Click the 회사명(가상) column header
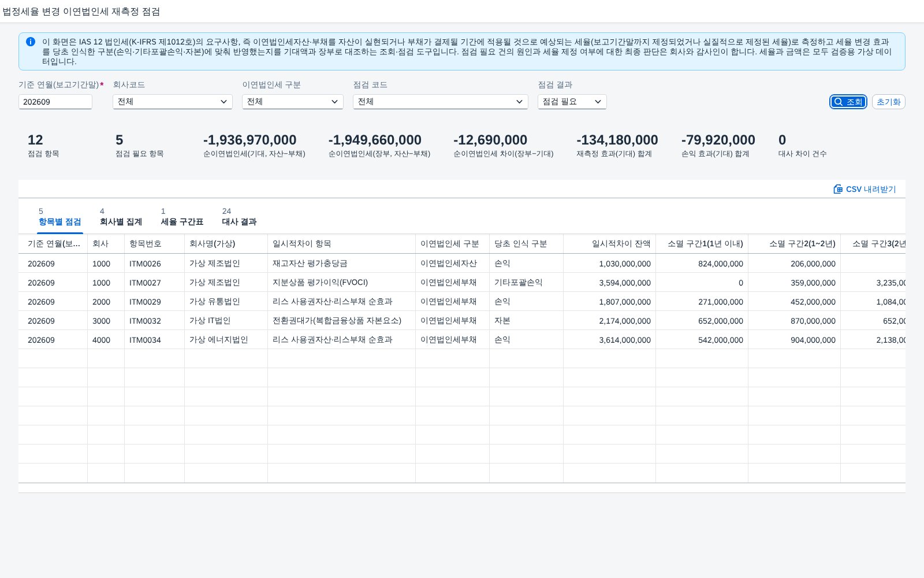The width and height of the screenshot is (924, 578). click(226, 244)
